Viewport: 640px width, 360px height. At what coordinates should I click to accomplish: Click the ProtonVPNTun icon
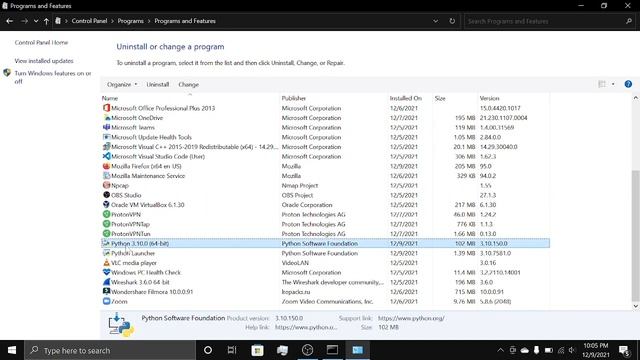tap(106, 234)
